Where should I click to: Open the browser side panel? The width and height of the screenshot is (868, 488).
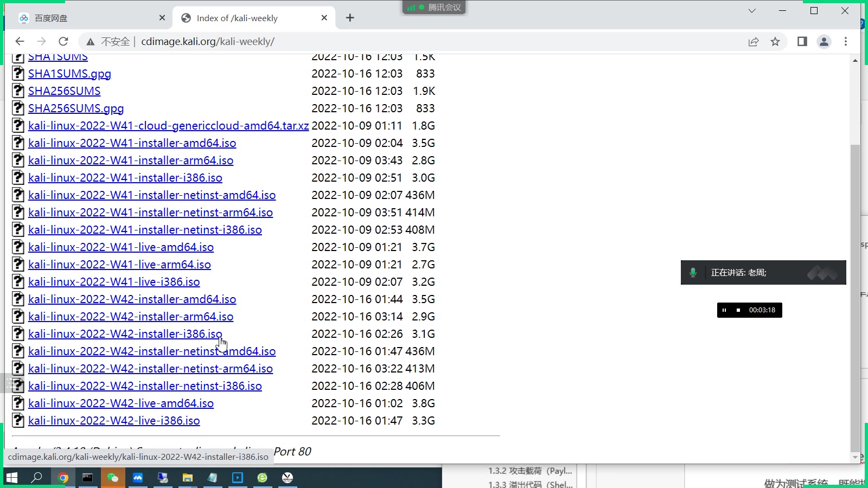pyautogui.click(x=802, y=42)
